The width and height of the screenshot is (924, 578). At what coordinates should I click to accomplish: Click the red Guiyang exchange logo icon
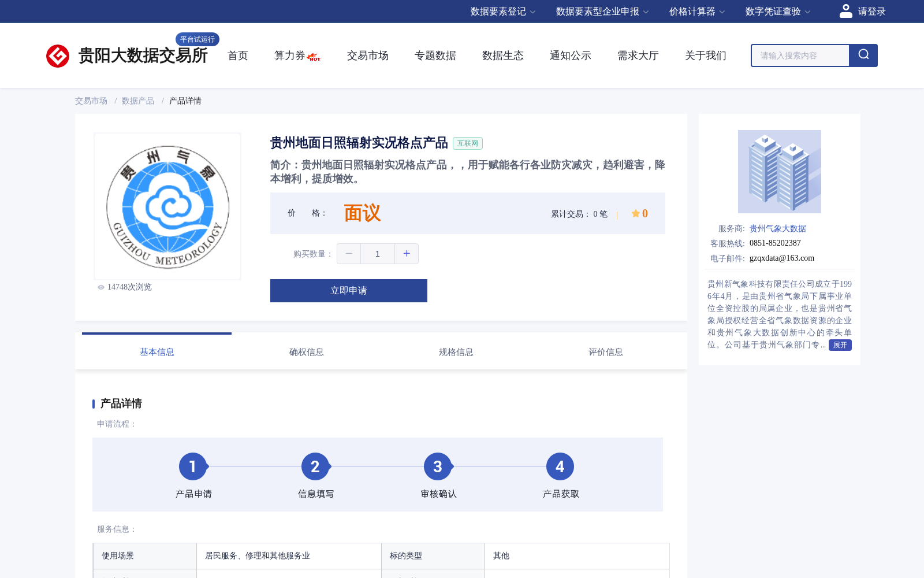pyautogui.click(x=58, y=56)
